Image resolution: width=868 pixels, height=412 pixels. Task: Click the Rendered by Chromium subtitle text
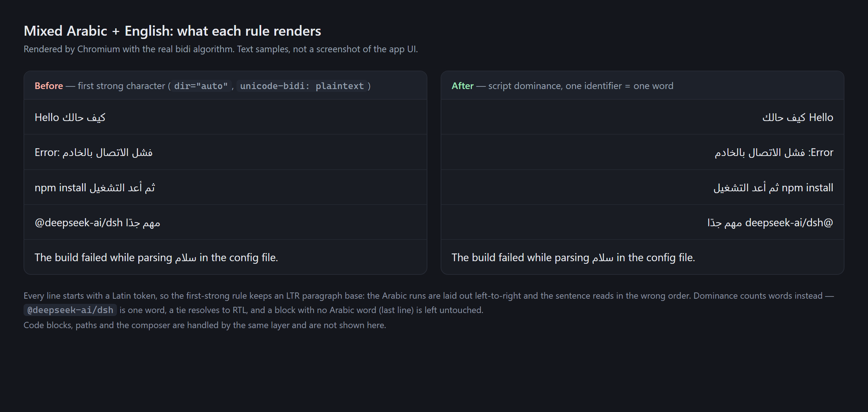coord(221,49)
